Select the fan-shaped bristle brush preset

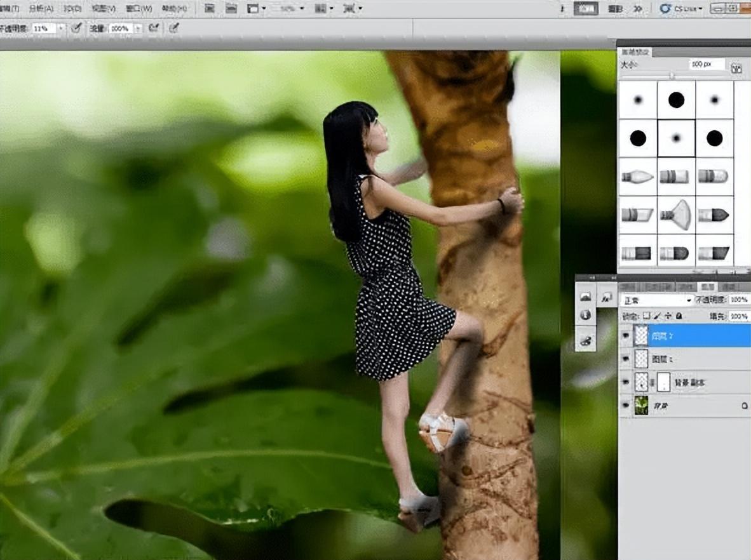point(676,215)
